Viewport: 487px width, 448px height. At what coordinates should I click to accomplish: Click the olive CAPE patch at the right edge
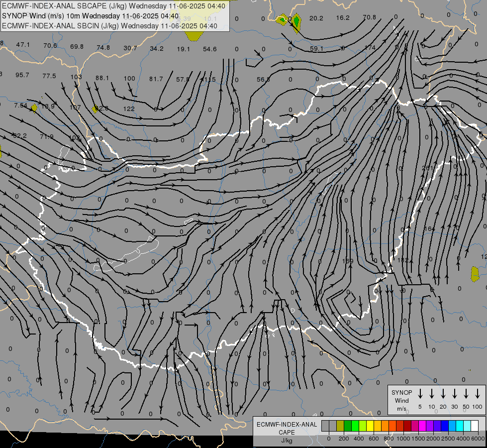475,274
